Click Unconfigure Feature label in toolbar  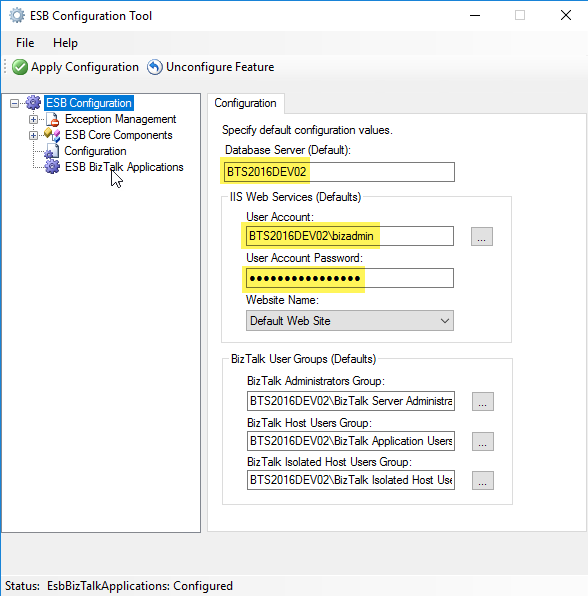(x=220, y=67)
